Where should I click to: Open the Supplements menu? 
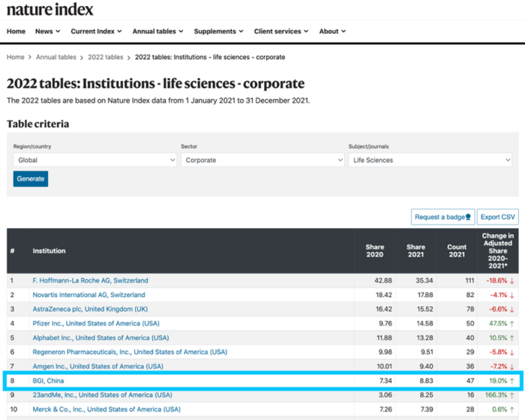coord(218,31)
